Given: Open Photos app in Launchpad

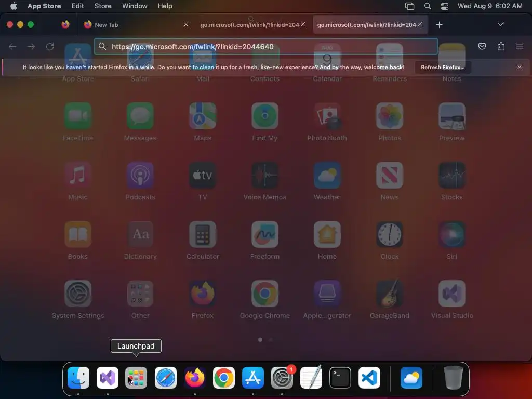Looking at the screenshot, I should pos(390,116).
